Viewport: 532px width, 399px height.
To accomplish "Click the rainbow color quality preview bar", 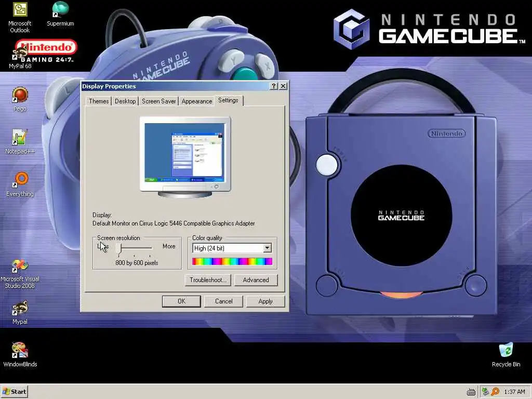I will click(232, 261).
